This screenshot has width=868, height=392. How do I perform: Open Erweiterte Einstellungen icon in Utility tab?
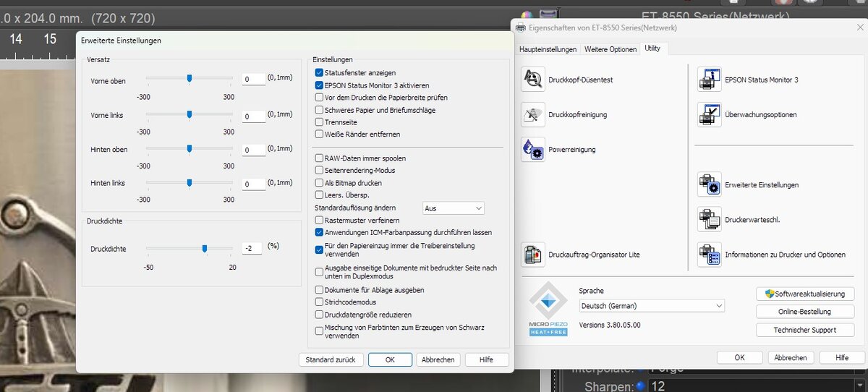click(710, 184)
